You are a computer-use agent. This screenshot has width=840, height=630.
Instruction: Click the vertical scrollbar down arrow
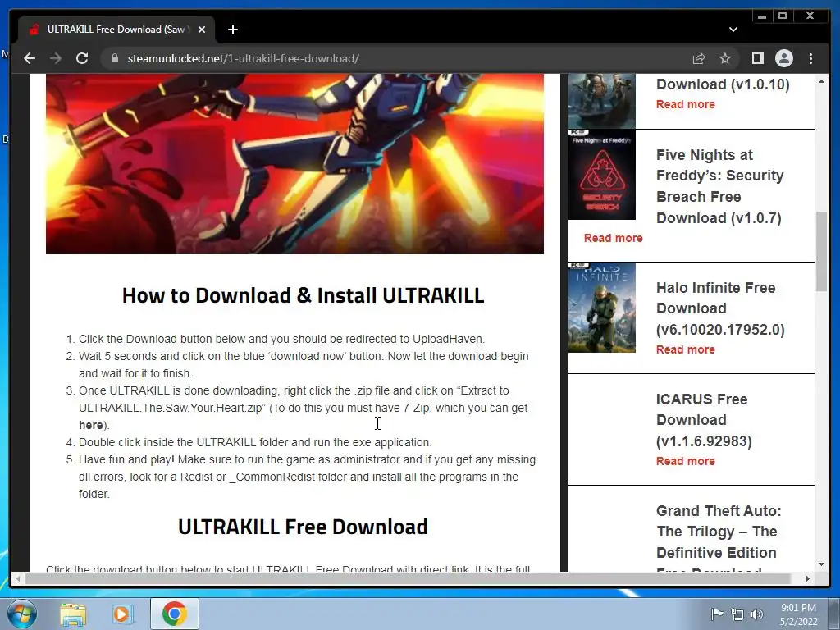(821, 564)
